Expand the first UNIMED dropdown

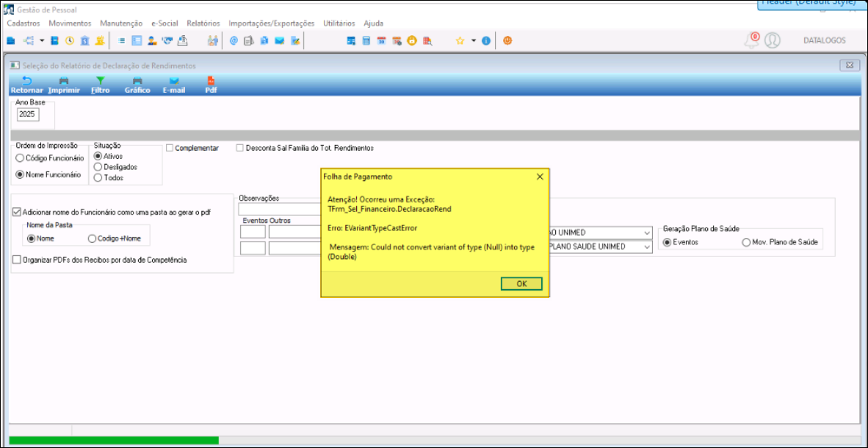pyautogui.click(x=646, y=233)
